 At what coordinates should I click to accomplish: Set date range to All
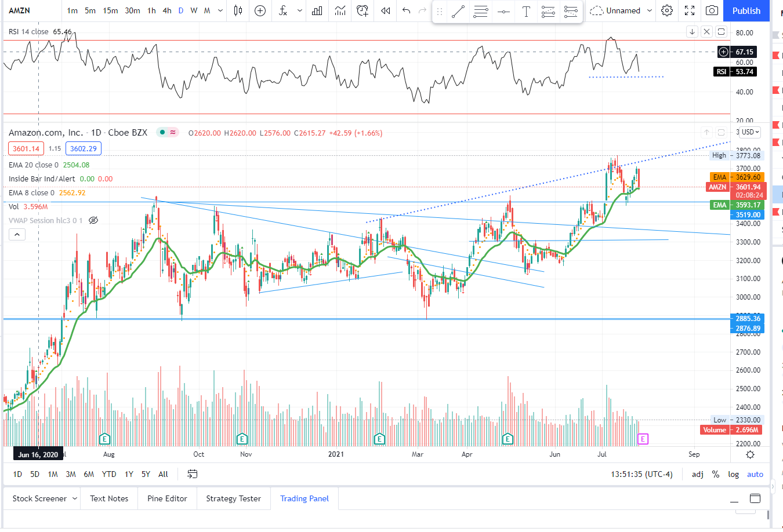[163, 474]
